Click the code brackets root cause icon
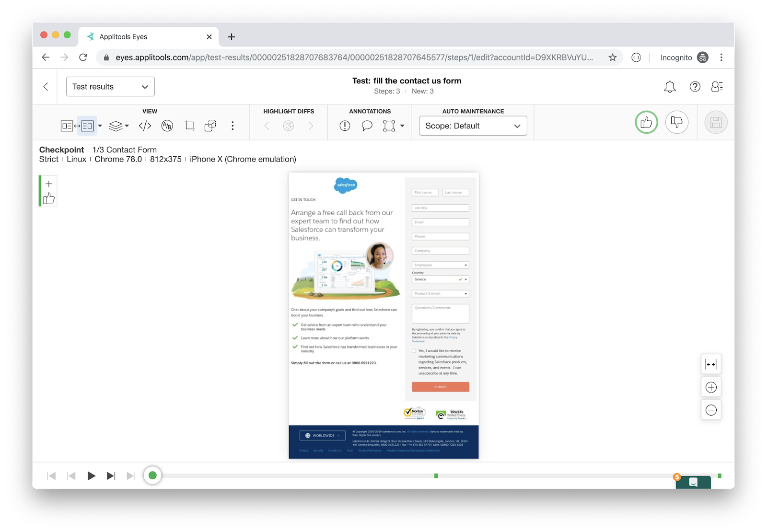Image resolution: width=767 pixels, height=532 pixels. (145, 126)
